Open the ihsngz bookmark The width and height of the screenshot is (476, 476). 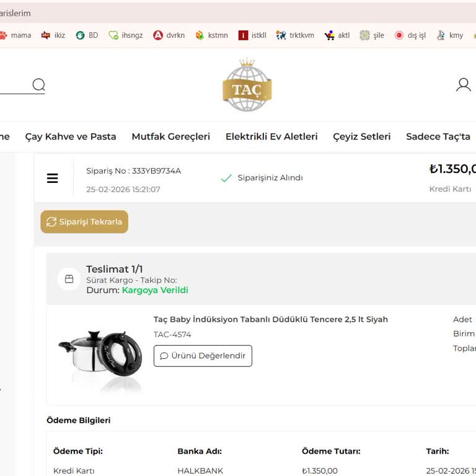(126, 35)
